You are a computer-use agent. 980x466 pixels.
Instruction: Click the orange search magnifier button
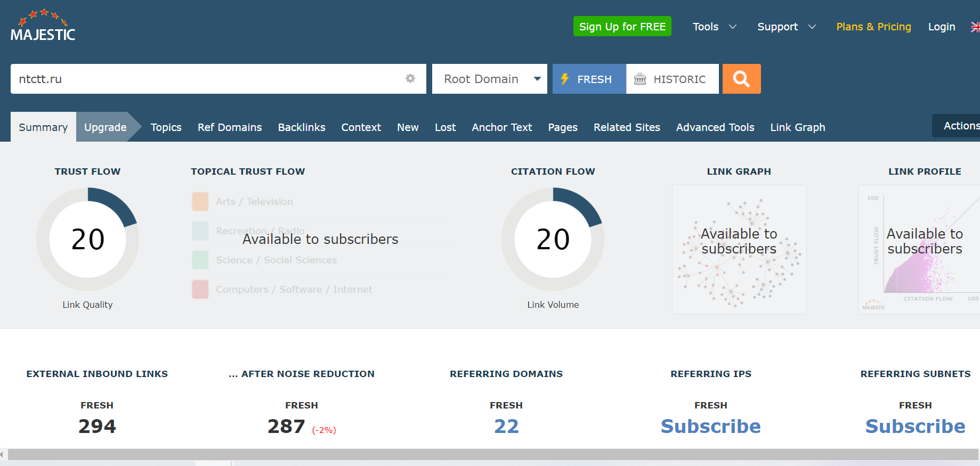[741, 79]
